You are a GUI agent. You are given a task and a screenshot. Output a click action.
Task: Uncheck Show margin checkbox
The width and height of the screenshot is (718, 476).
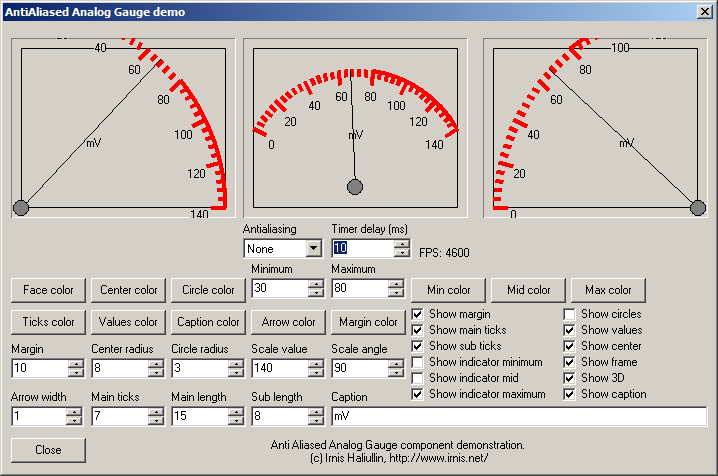[x=418, y=314]
